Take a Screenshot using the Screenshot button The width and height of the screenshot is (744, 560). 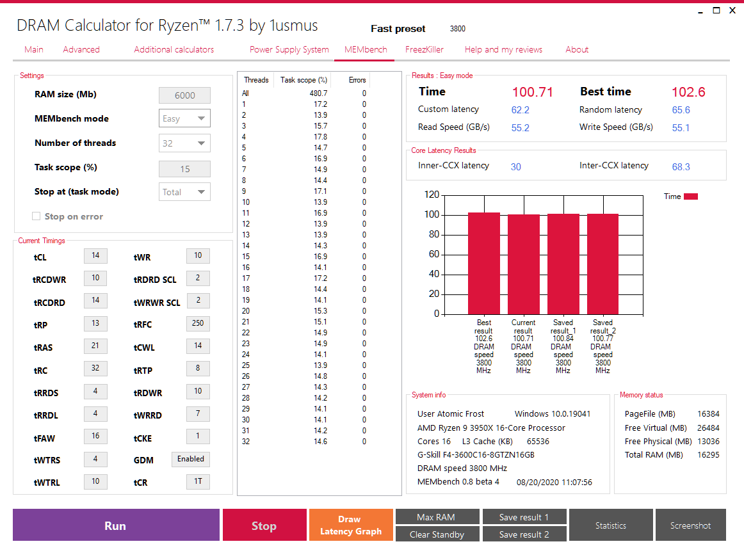pos(690,525)
